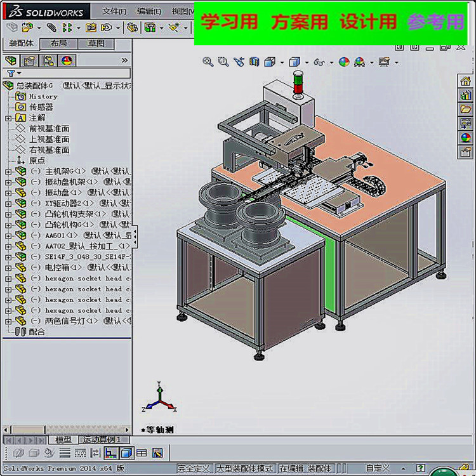Click the feature tree scroll right arrow
The height and width of the screenshot is (476, 476).
[127, 430]
